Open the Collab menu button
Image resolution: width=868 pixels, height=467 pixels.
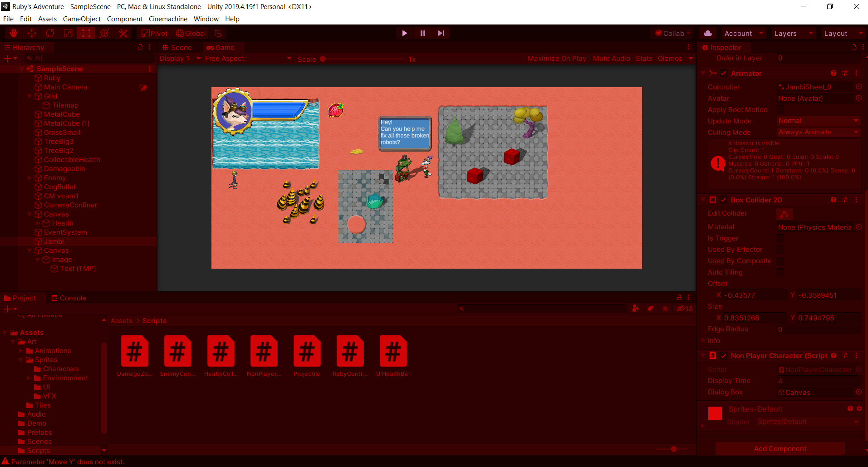pos(673,33)
